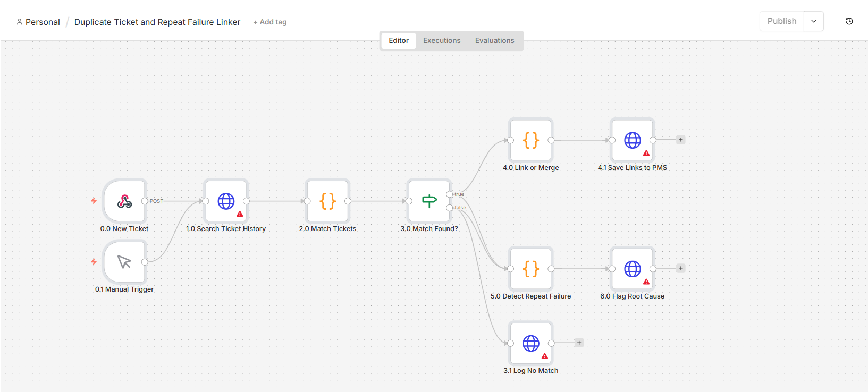Screen dimensions: 868x392
Task: Select the 2.0 Match Tickets code node
Action: pyautogui.click(x=327, y=201)
